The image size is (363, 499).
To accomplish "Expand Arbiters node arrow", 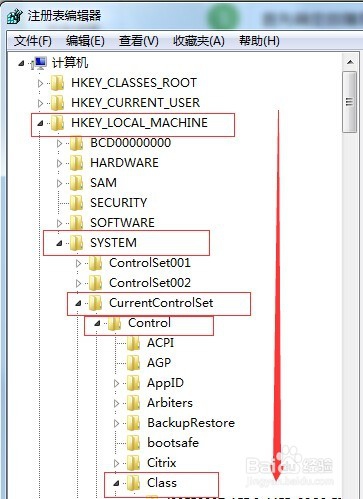I will 116,403.
